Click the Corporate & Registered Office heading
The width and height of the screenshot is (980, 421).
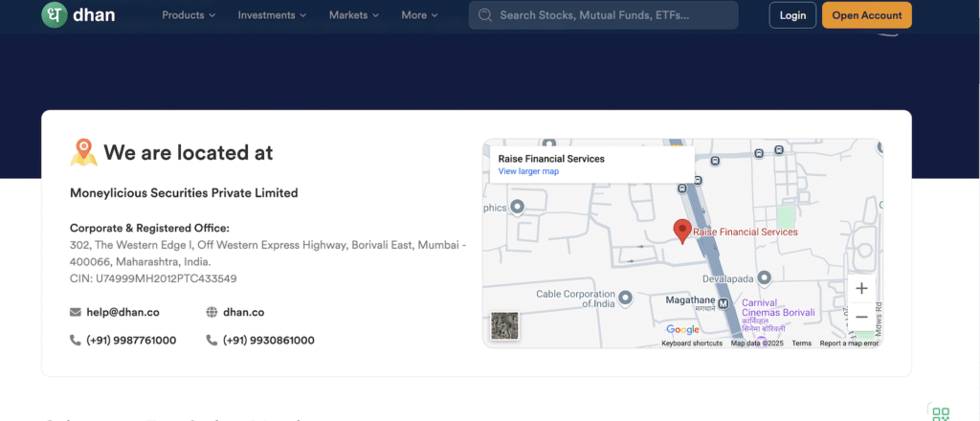pos(150,228)
